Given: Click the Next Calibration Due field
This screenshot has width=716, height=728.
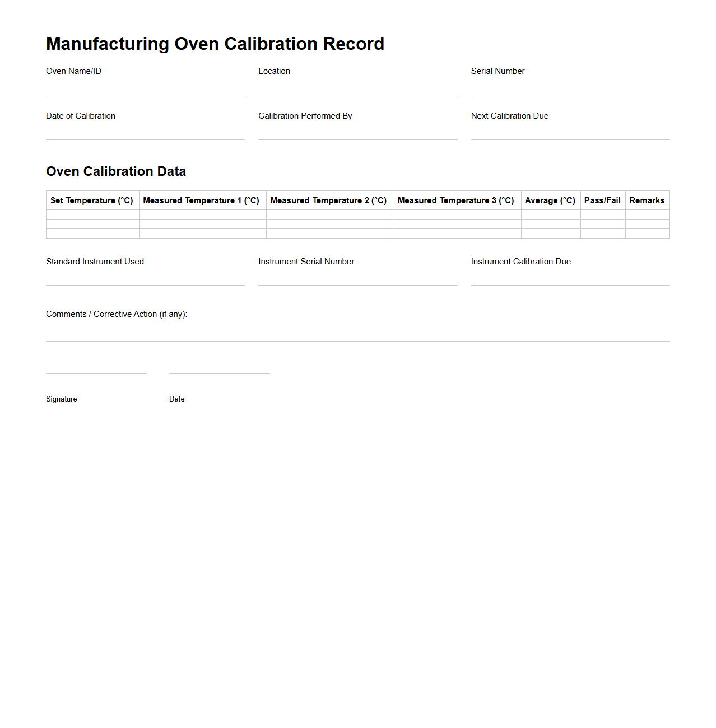Looking at the screenshot, I should click(570, 133).
